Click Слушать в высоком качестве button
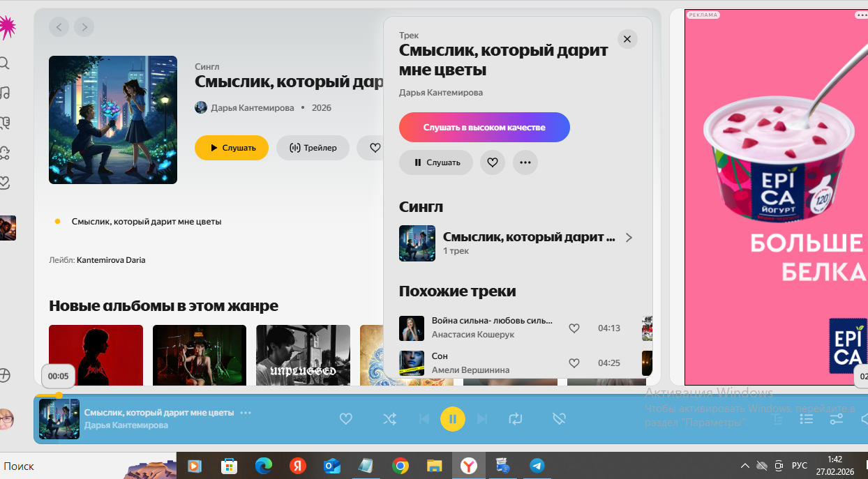Viewport: 868px width, 479px height. click(484, 128)
